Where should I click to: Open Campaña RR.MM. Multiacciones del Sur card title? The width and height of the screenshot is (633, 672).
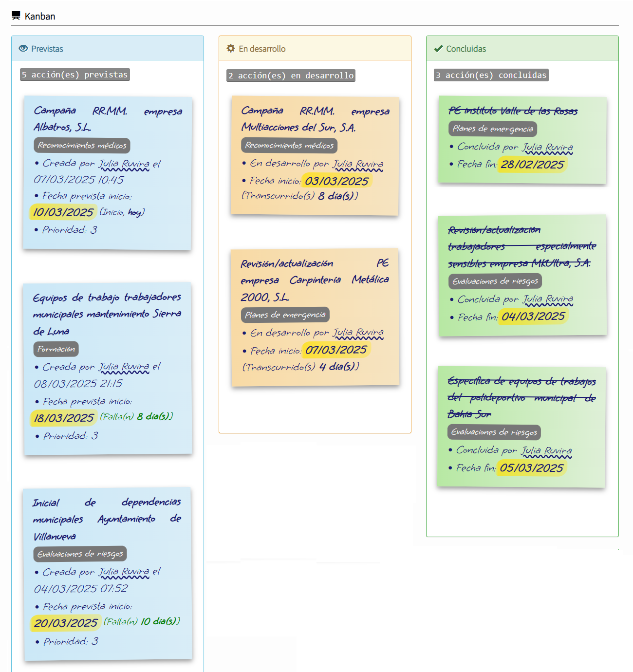[x=315, y=119]
